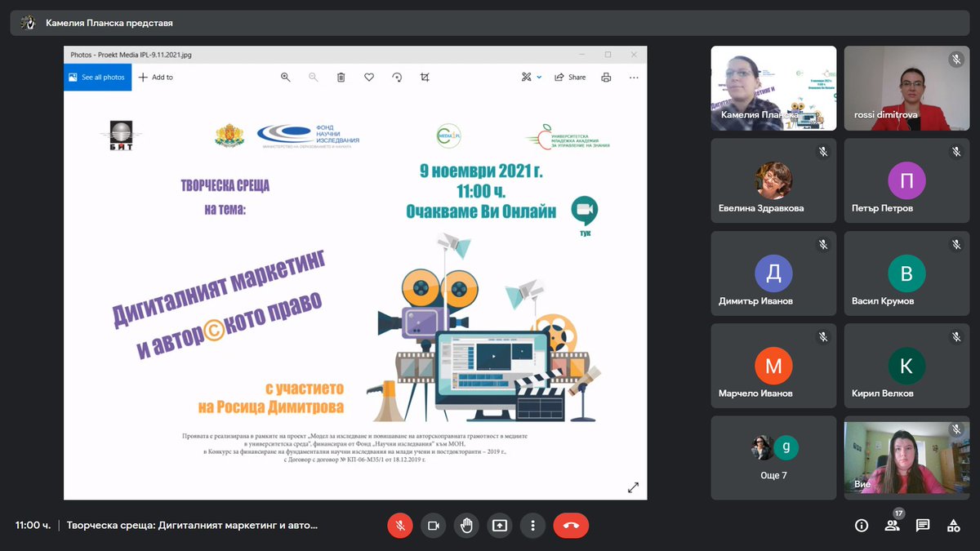Open the Meet more options menu

[x=532, y=526]
